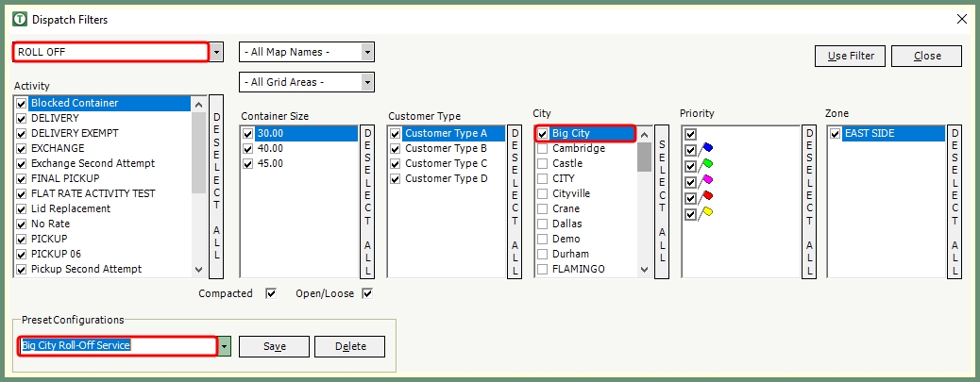The height and width of the screenshot is (382, 980).
Task: Select PICKUP 06 activity row
Action: 56,254
